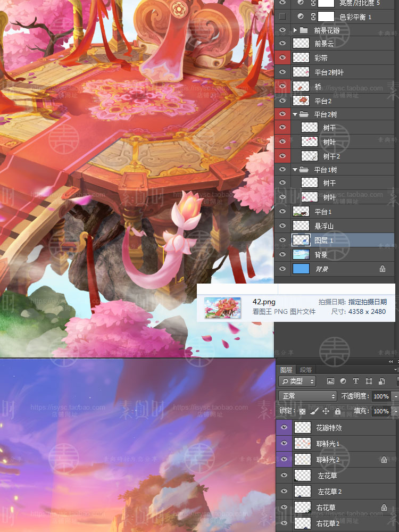Enable visibility checkbox for 色彩平衡 1 layer

pos(282,16)
